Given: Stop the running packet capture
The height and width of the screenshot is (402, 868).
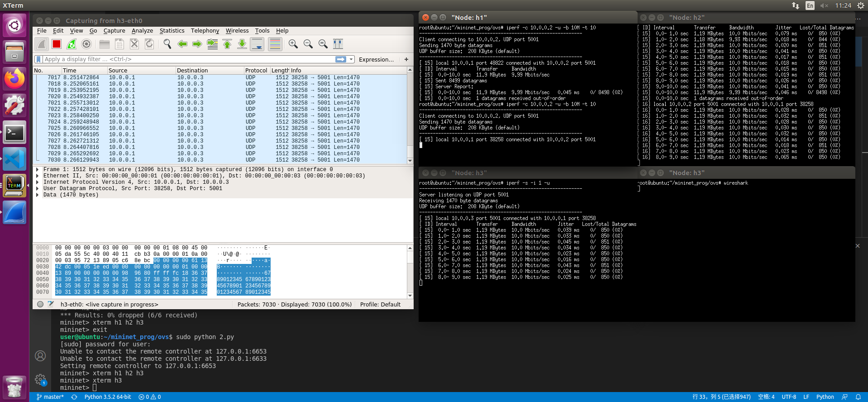Looking at the screenshot, I should [57, 44].
